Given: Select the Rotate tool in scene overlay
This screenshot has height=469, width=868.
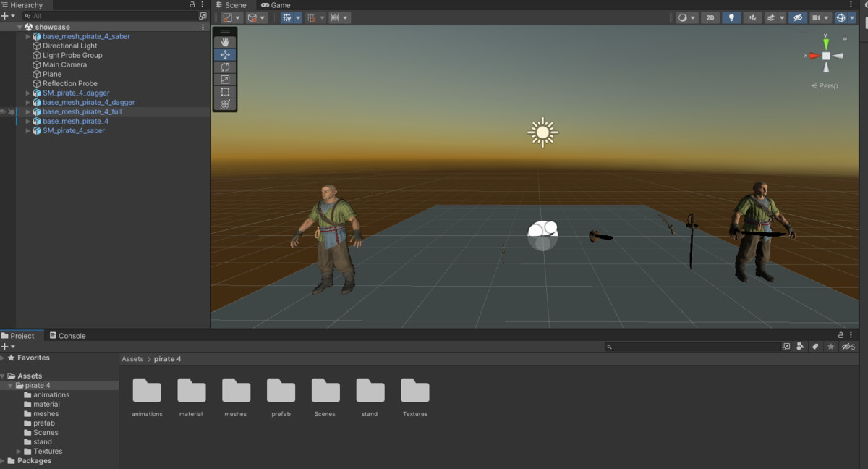Looking at the screenshot, I should tap(225, 67).
